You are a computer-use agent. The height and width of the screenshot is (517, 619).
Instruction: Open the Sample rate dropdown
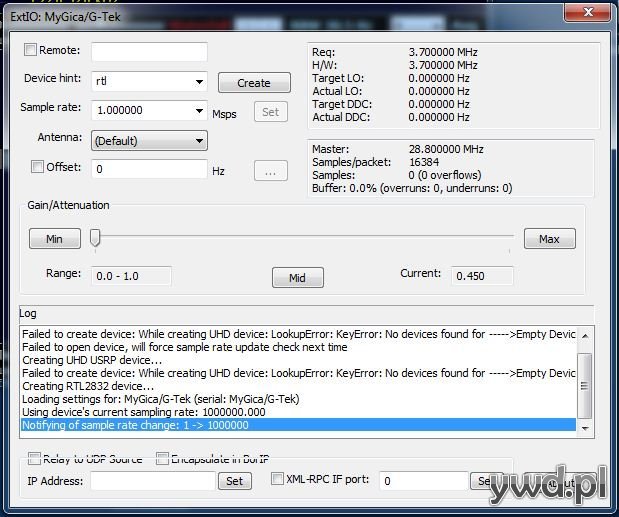coord(199,111)
